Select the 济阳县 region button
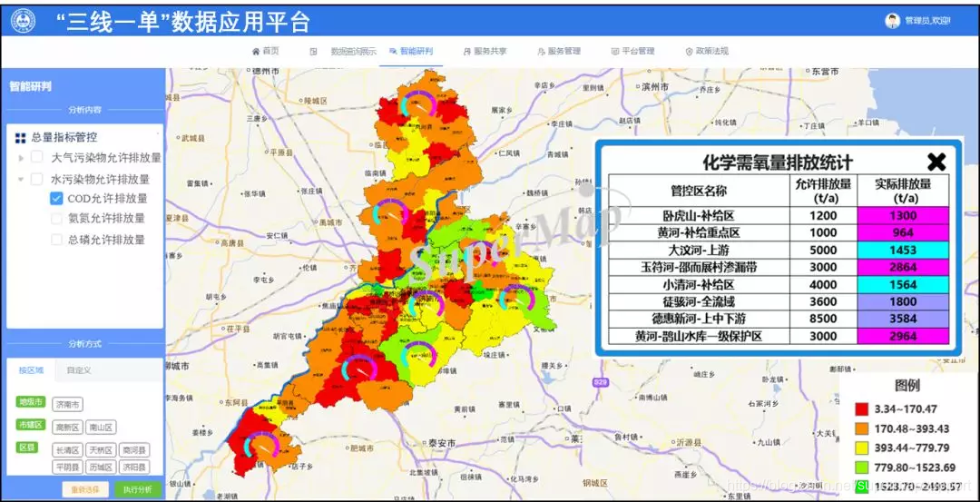 point(133,468)
